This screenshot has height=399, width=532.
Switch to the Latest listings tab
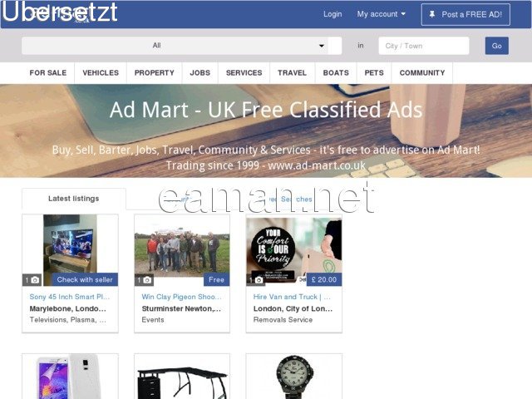click(x=74, y=199)
